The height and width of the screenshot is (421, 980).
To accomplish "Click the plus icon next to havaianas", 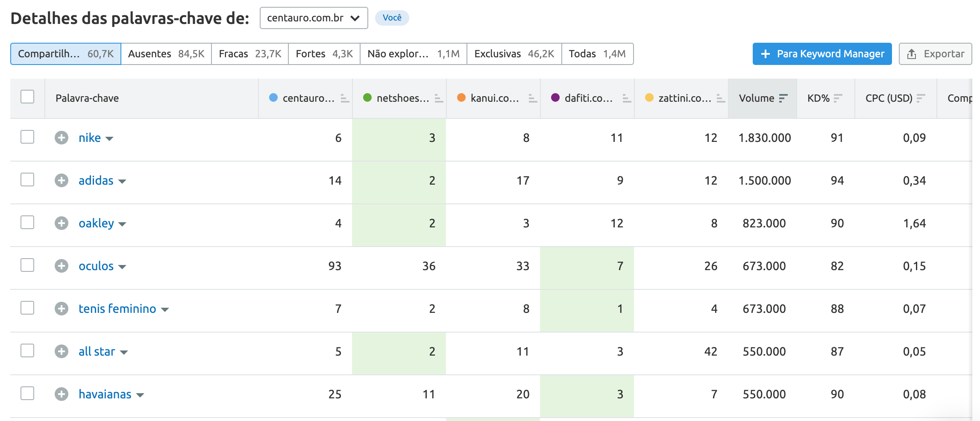I will (x=62, y=394).
